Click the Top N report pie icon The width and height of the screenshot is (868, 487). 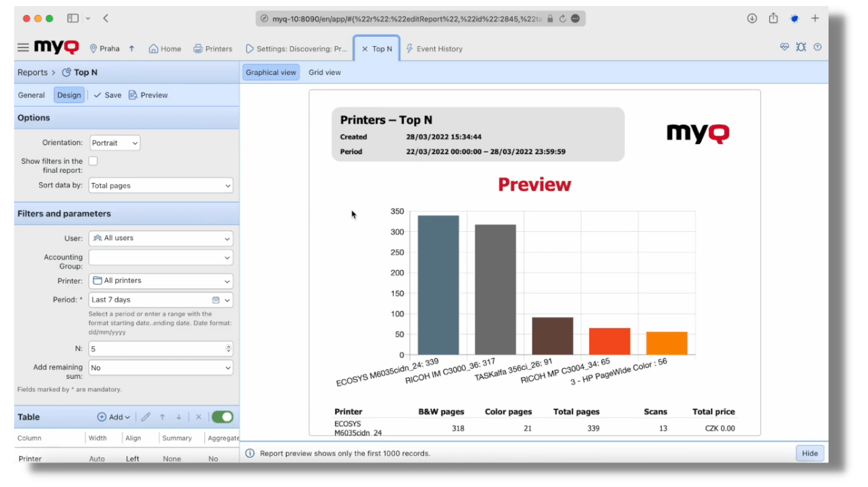tap(67, 72)
